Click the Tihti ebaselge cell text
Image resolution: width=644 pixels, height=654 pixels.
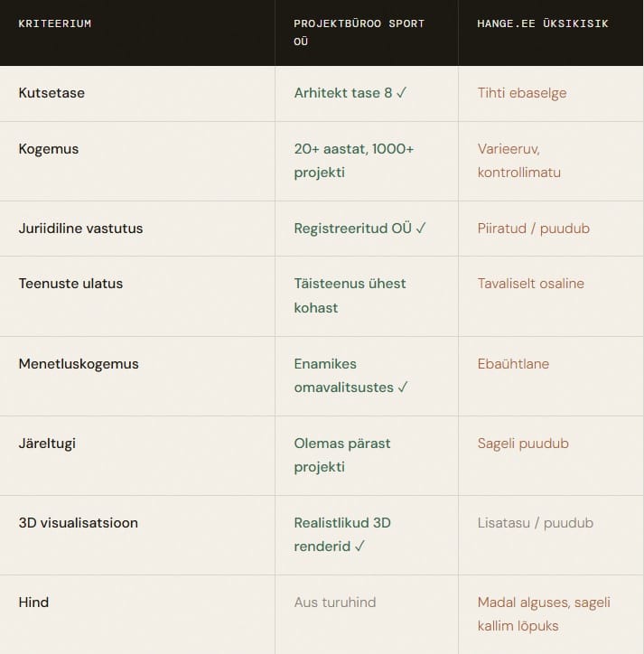[522, 93]
